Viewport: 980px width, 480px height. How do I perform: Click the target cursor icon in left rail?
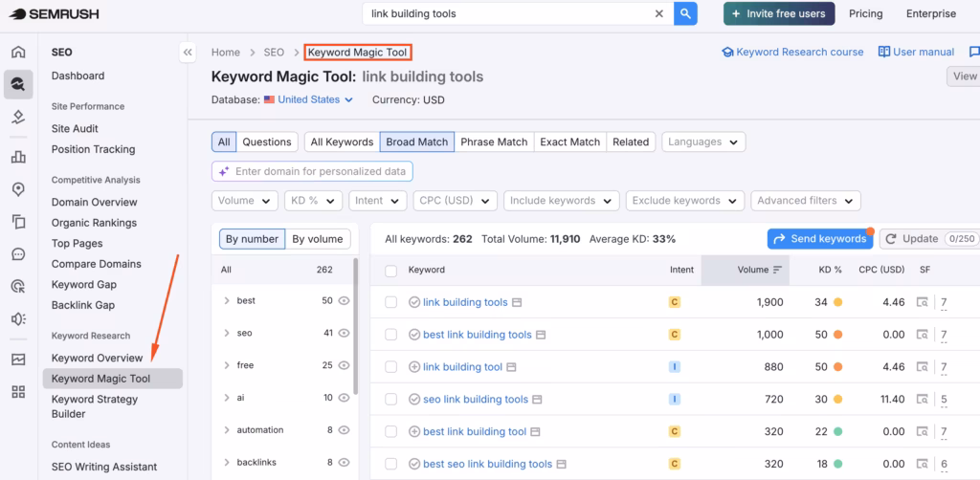tap(19, 287)
